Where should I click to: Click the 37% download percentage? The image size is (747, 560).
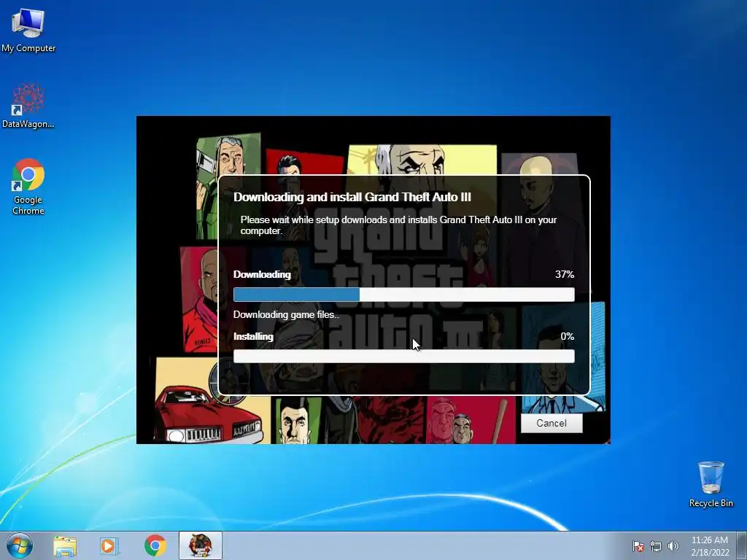point(565,274)
